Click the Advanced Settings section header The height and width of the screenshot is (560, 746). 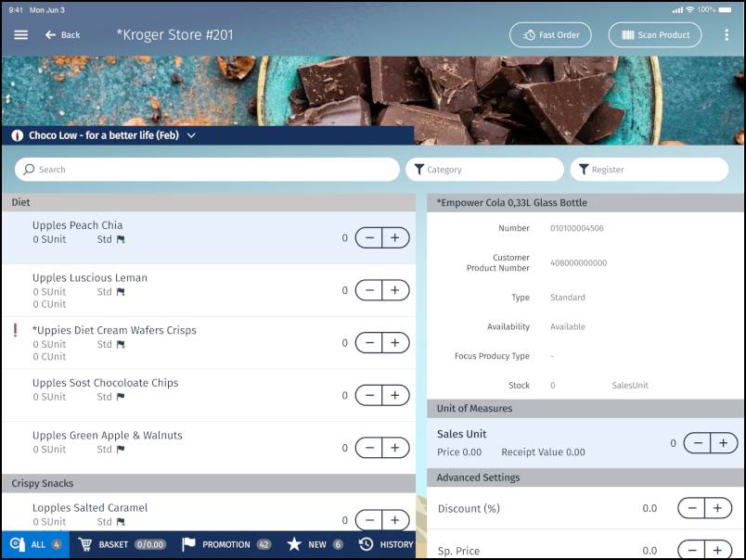coord(585,477)
